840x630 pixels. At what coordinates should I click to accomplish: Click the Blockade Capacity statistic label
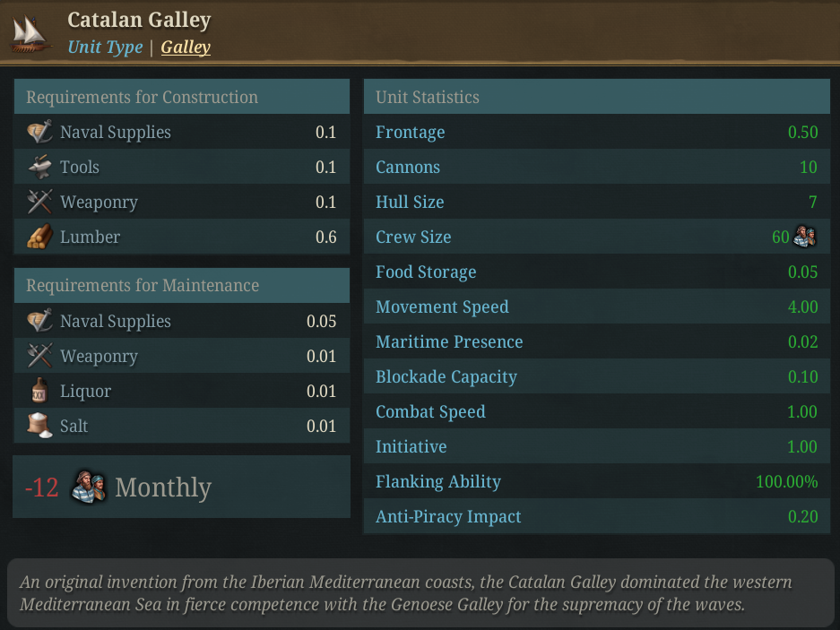446,377
